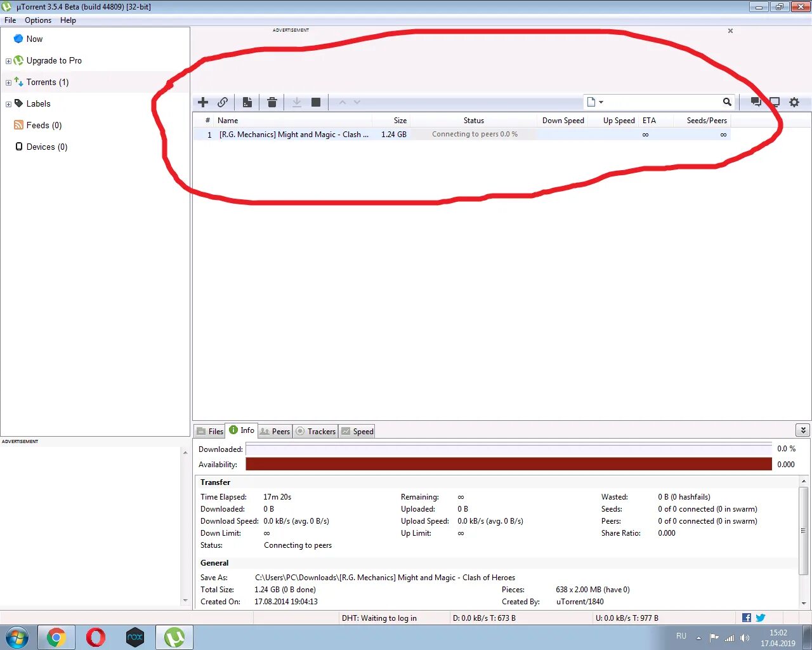Switch to the Files tab
Viewport: 812px width, 650px height.
tap(210, 431)
